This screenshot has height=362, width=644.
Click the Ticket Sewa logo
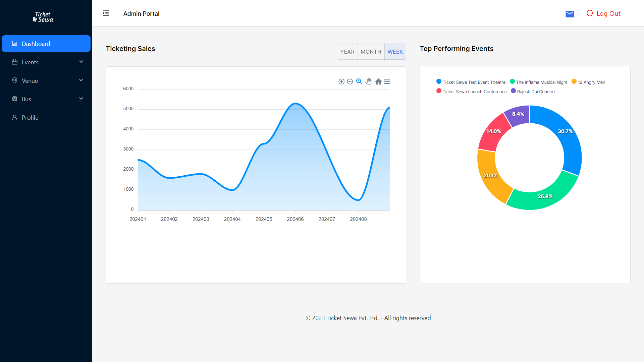point(43,17)
